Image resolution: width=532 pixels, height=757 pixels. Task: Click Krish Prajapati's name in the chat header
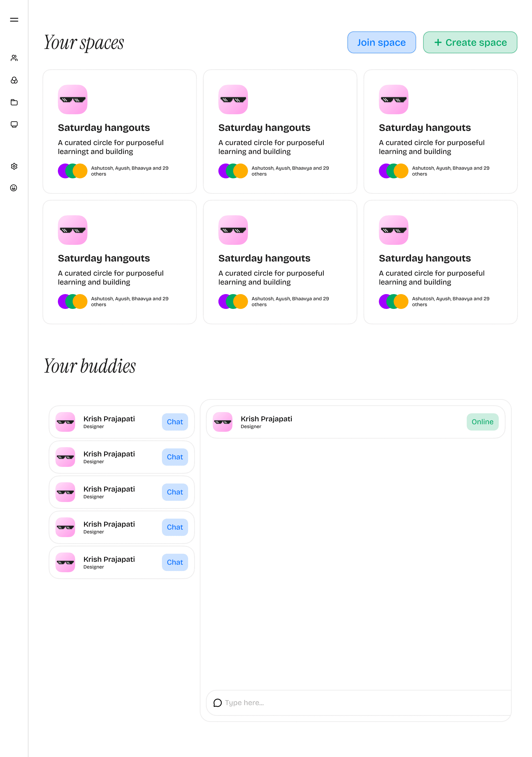tap(266, 419)
